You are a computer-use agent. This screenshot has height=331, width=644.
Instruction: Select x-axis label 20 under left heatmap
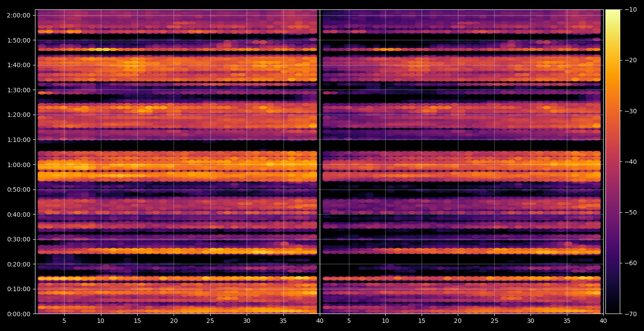(x=174, y=321)
